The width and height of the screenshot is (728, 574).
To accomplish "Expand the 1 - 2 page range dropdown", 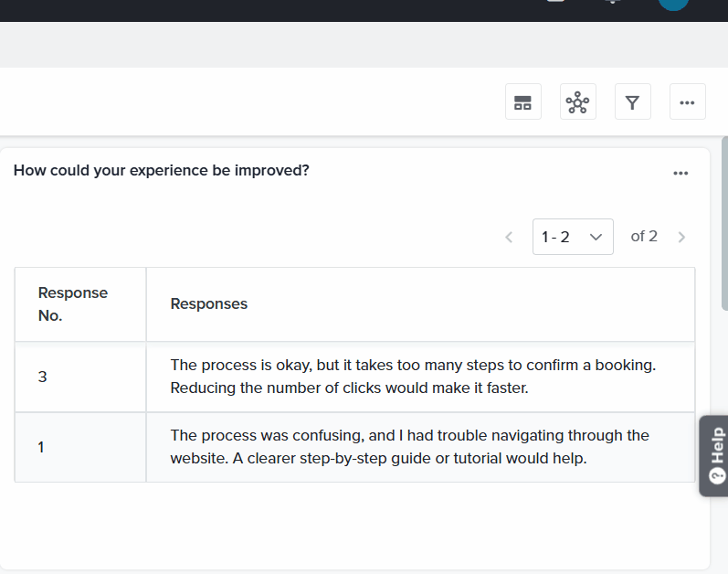I will coord(573,237).
